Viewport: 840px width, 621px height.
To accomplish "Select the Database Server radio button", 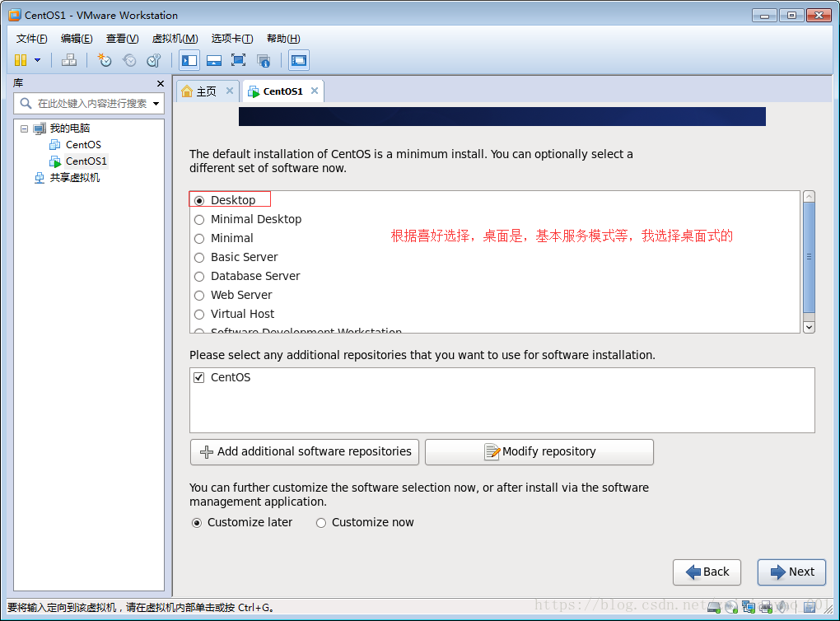I will click(199, 277).
